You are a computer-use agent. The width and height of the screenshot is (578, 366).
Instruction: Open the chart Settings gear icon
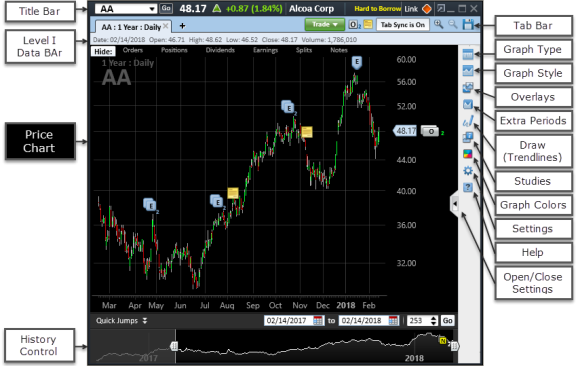pyautogui.click(x=467, y=171)
